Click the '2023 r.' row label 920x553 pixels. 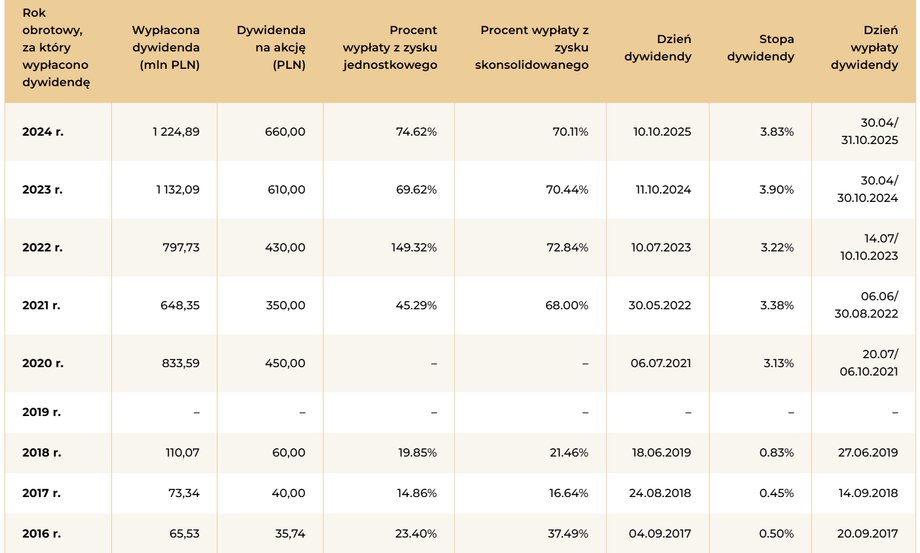(42, 189)
